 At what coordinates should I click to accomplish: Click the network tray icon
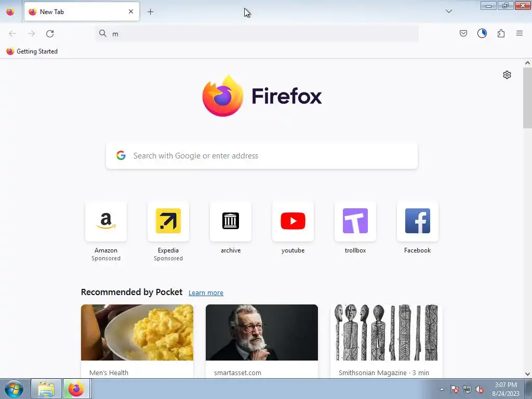(467, 389)
